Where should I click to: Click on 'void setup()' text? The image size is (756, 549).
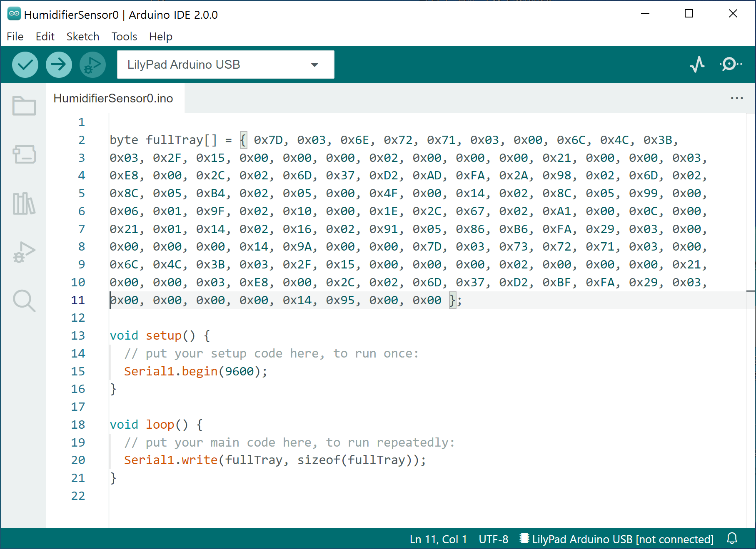point(152,335)
